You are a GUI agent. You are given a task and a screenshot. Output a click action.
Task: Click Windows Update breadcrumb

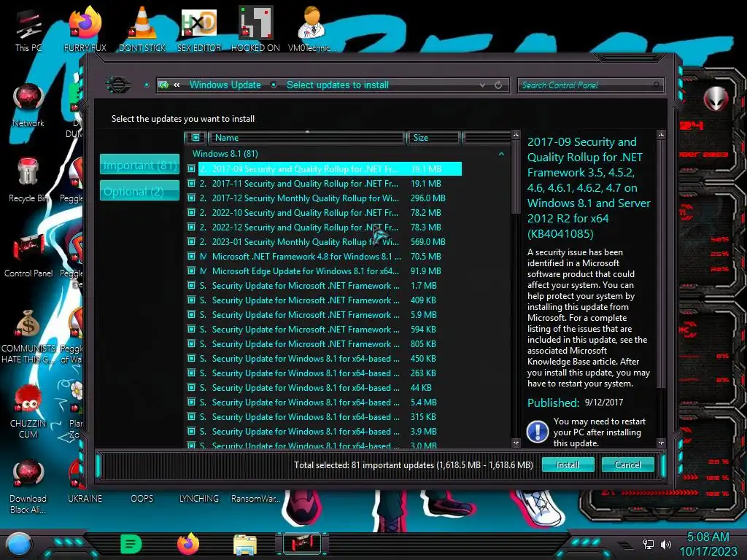pos(225,85)
